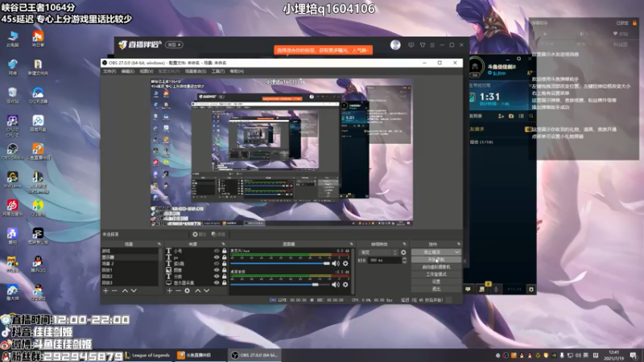Open the Windows notification center icon
The width and height of the screenshot is (644, 362).
click(x=633, y=356)
